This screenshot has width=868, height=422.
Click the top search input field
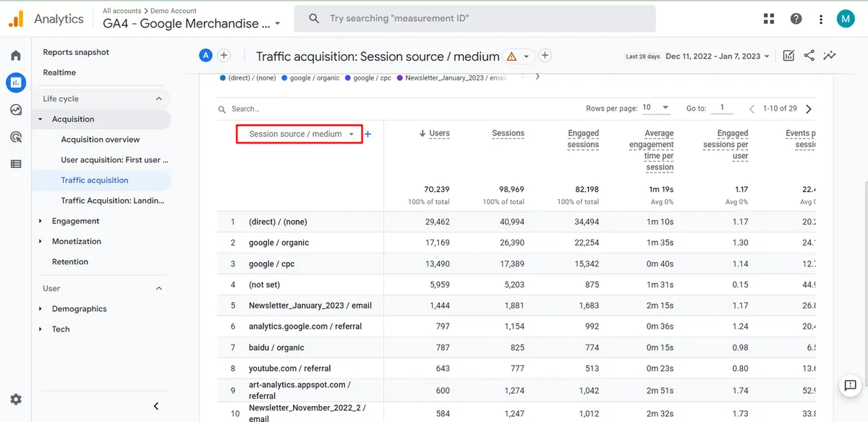pos(475,19)
